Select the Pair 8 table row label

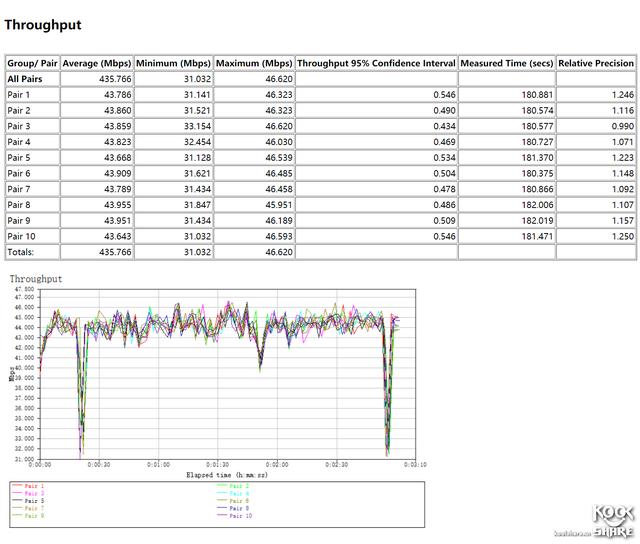19,204
